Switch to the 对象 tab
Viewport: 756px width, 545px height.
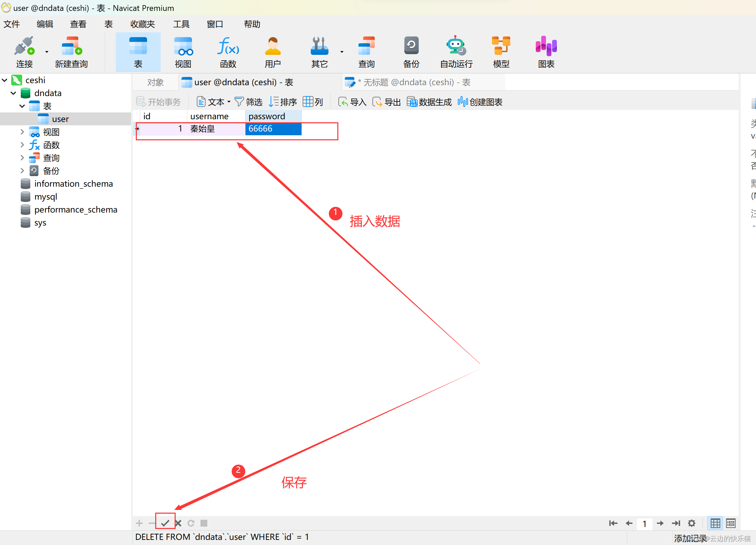(x=156, y=82)
